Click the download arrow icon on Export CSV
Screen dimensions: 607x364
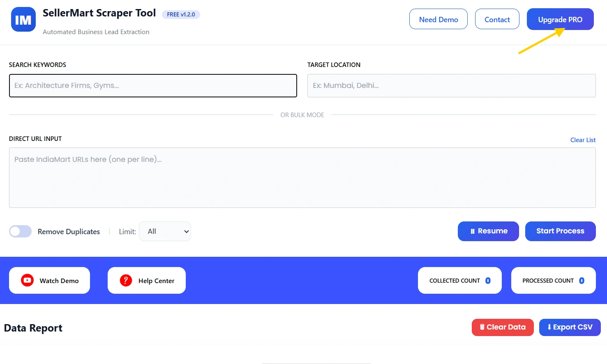(549, 327)
